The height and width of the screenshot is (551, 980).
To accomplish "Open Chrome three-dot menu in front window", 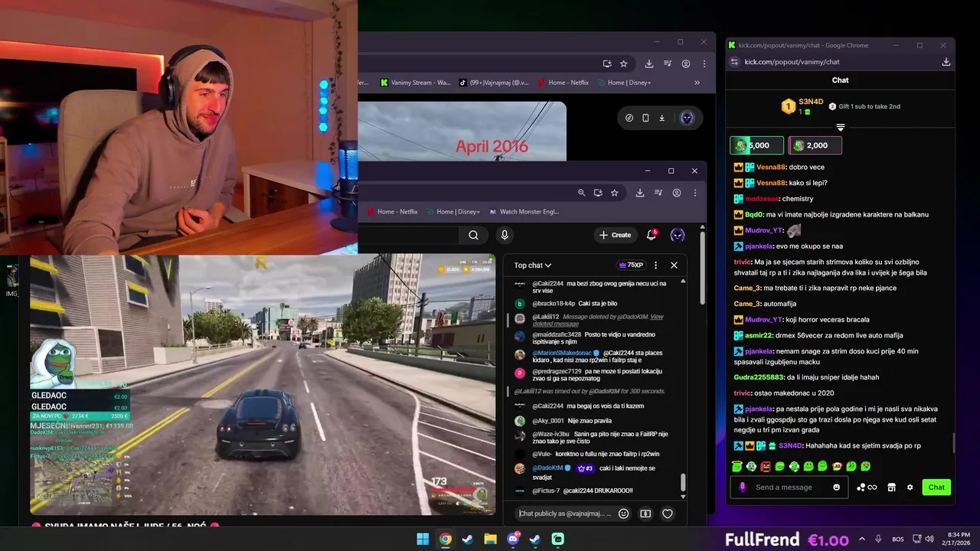I will 695,193.
